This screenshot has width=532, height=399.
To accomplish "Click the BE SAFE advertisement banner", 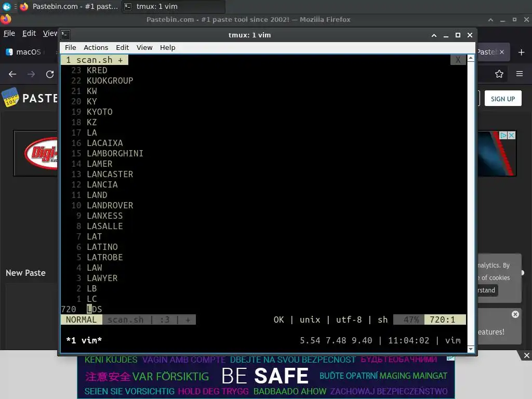I will (266, 376).
